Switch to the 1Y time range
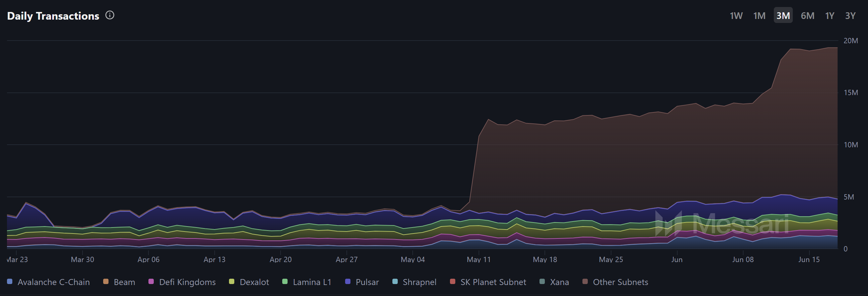This screenshot has width=868, height=296. pos(830,16)
